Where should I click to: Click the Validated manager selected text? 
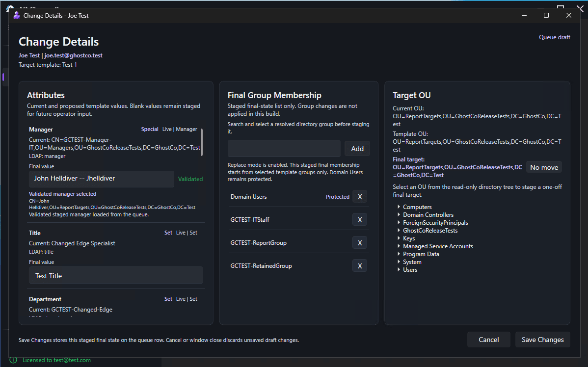[x=63, y=194]
